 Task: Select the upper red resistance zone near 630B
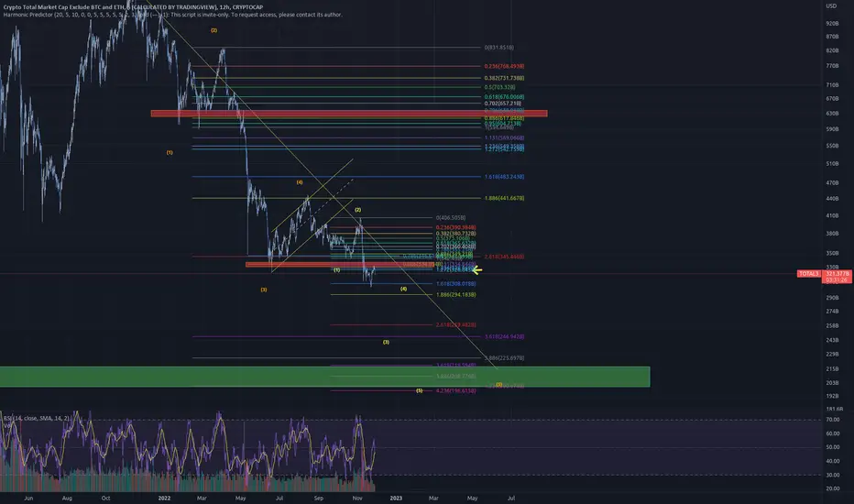click(349, 114)
